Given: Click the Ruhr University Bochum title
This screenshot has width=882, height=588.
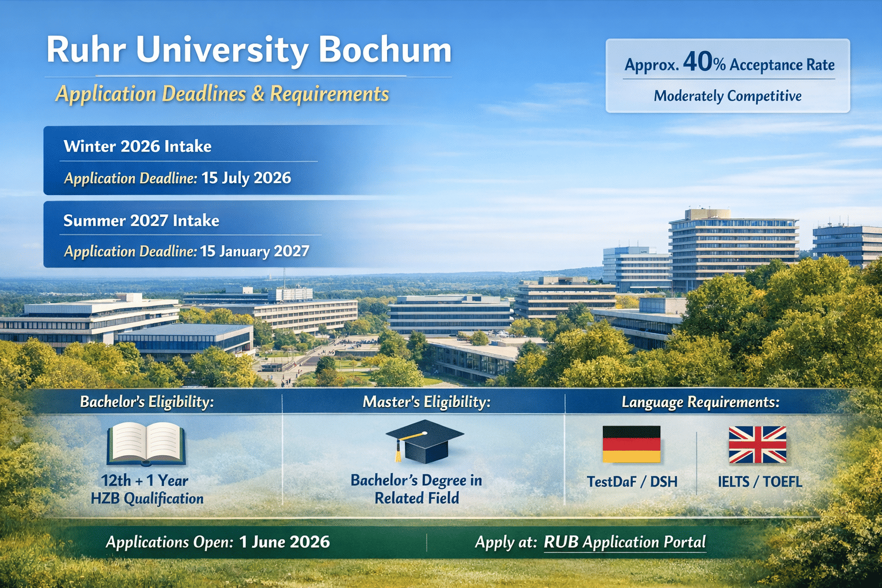Looking at the screenshot, I should (249, 51).
